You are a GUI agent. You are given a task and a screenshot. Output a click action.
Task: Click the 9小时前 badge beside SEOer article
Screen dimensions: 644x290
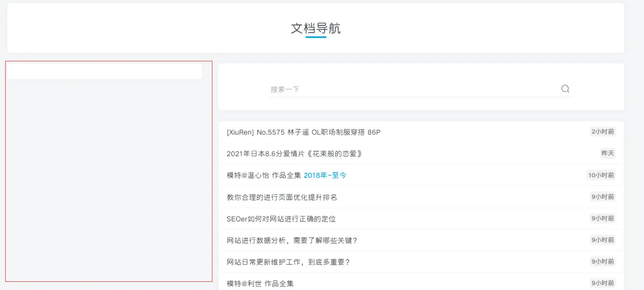point(603,218)
